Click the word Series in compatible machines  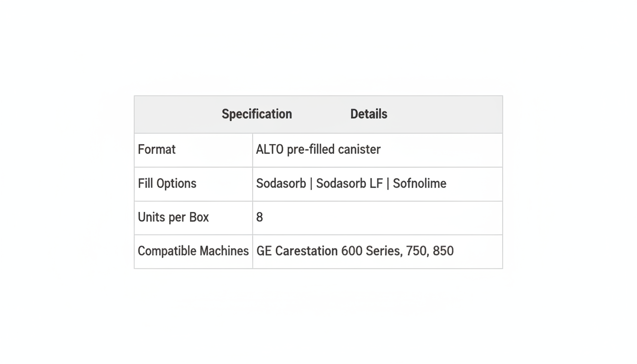[x=383, y=251]
